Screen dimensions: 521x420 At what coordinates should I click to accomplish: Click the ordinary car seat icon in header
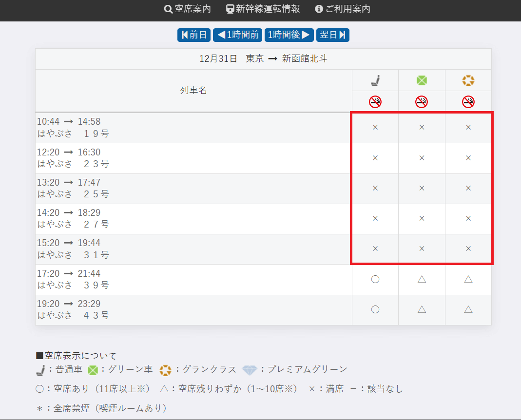tap(375, 80)
